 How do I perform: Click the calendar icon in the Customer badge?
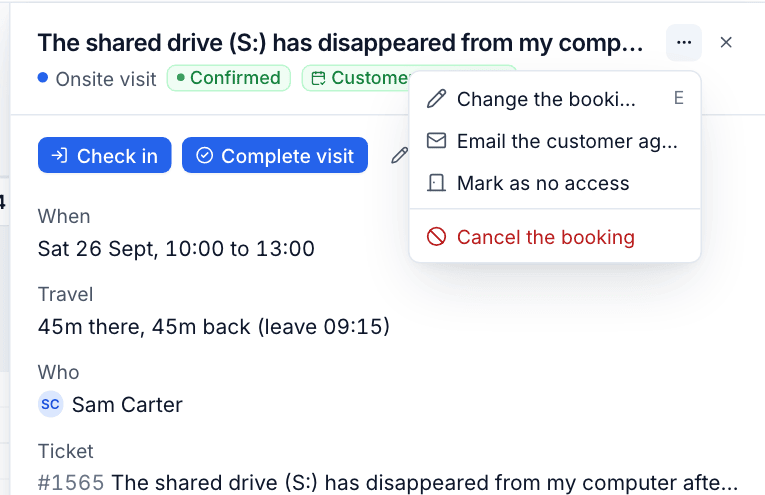point(318,78)
